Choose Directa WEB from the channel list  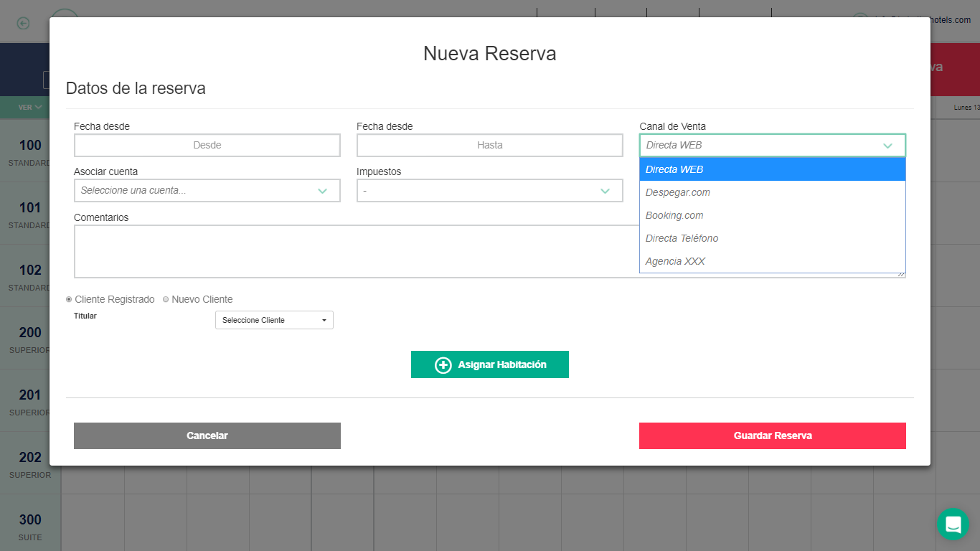click(x=773, y=169)
